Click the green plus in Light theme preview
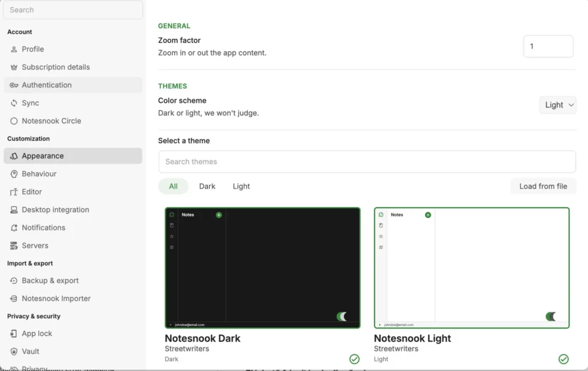The width and height of the screenshot is (588, 371). pos(428,215)
